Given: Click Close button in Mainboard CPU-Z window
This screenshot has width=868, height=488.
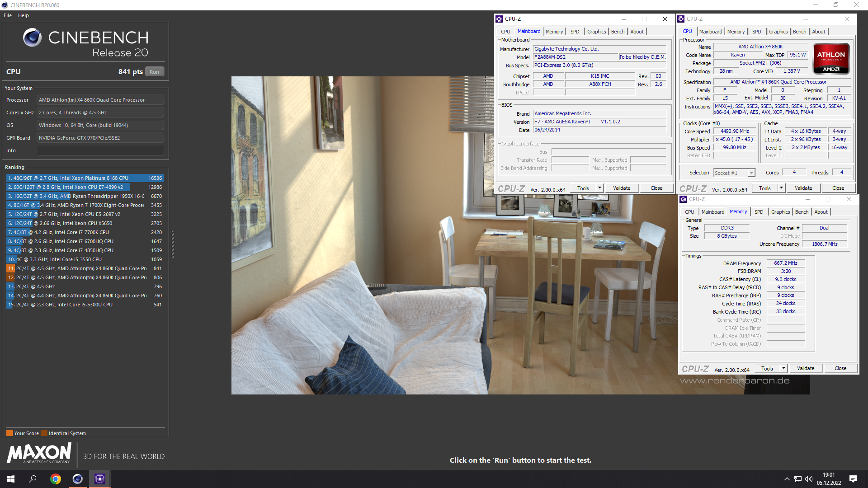Looking at the screenshot, I should [x=656, y=188].
